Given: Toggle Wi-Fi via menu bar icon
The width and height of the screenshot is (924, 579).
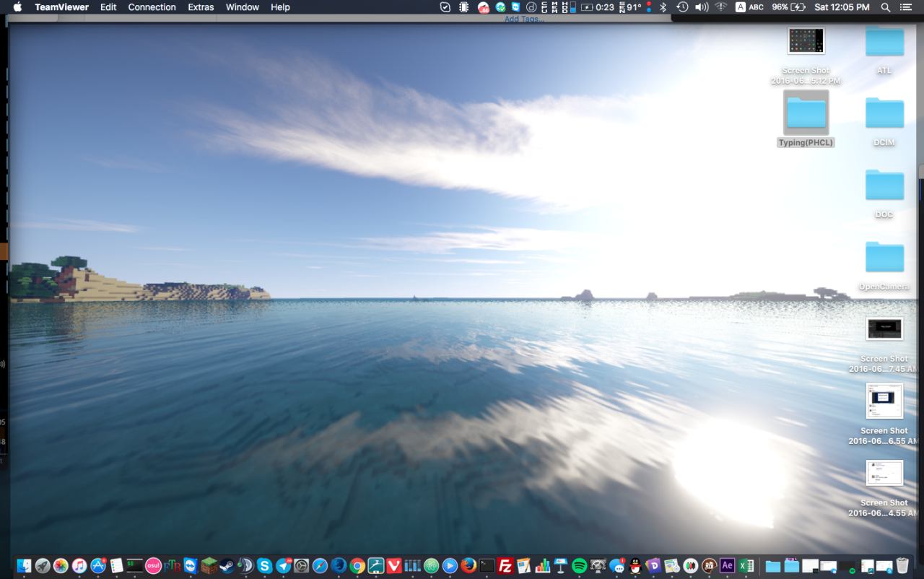Looking at the screenshot, I should pyautogui.click(x=720, y=7).
